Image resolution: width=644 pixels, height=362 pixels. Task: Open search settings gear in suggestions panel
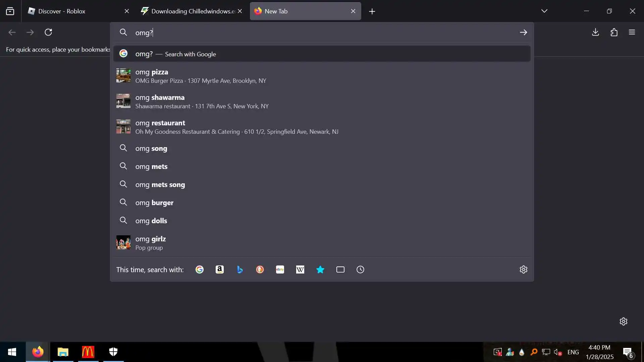[x=523, y=269]
